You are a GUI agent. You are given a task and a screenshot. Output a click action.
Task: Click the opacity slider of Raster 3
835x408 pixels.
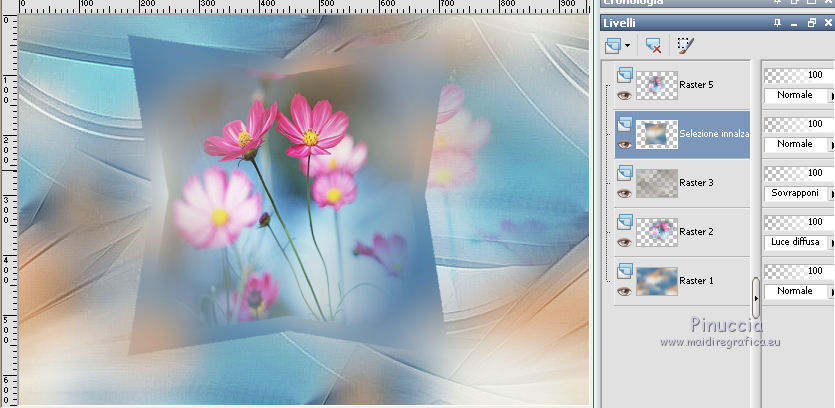pyautogui.click(x=799, y=173)
